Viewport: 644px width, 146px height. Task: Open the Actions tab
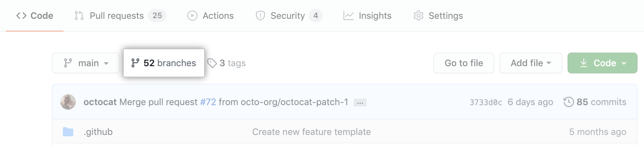tap(211, 16)
